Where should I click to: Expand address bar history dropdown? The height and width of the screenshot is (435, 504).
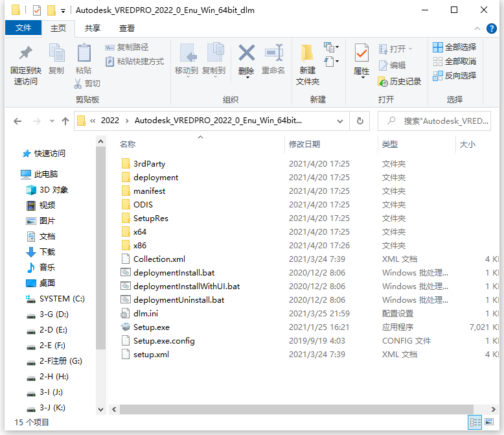339,121
